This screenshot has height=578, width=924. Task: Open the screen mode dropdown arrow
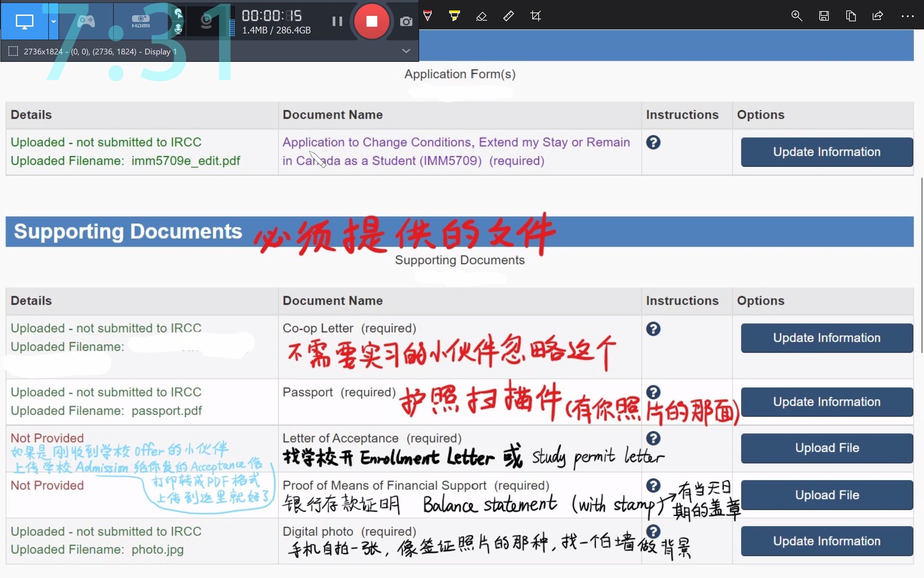click(53, 21)
